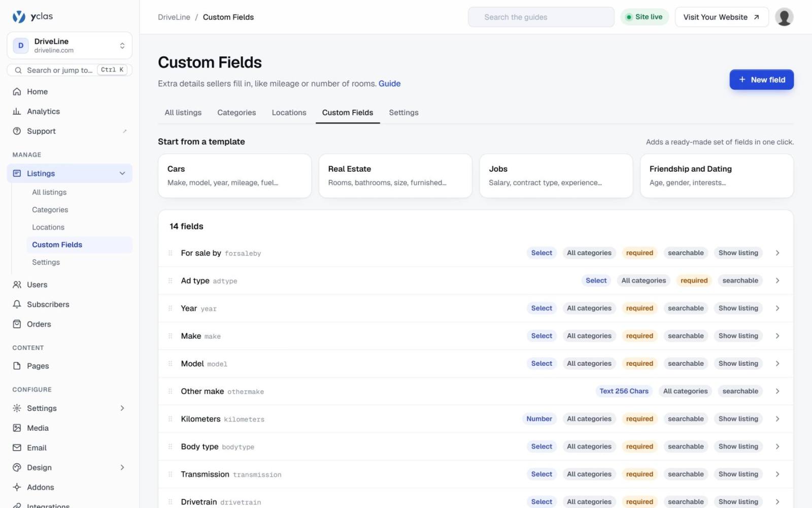Click the Body type field name
The image size is (812, 508).
[x=199, y=447]
